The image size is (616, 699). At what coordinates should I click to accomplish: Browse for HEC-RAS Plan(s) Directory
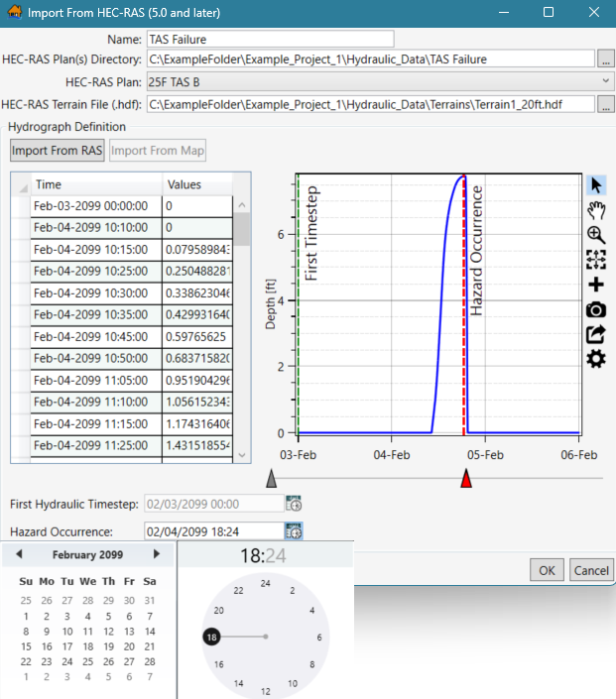tap(605, 58)
